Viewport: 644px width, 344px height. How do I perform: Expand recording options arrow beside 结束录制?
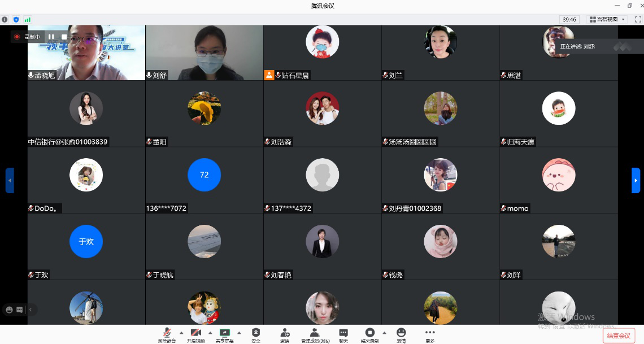pos(385,333)
